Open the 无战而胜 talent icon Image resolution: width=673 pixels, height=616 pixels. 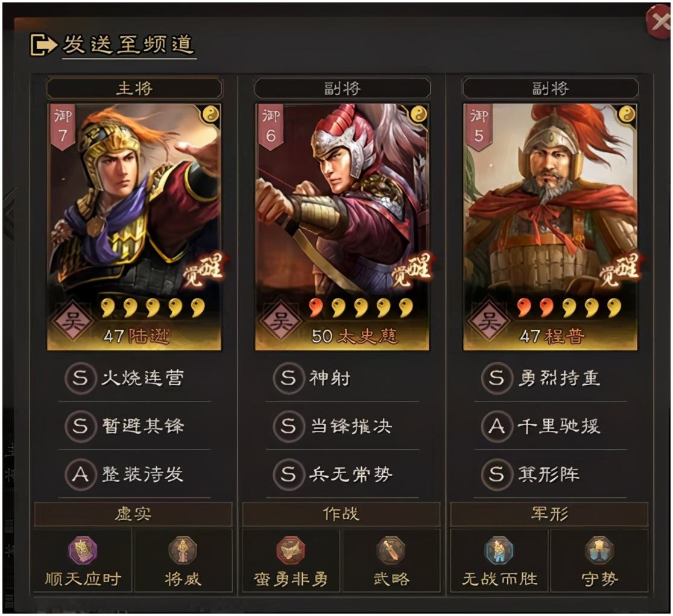point(499,550)
